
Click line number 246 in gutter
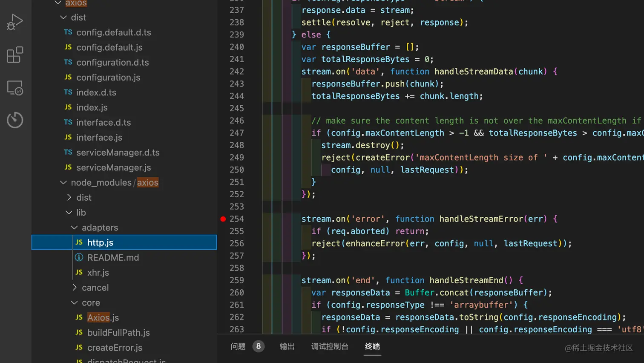pos(237,121)
